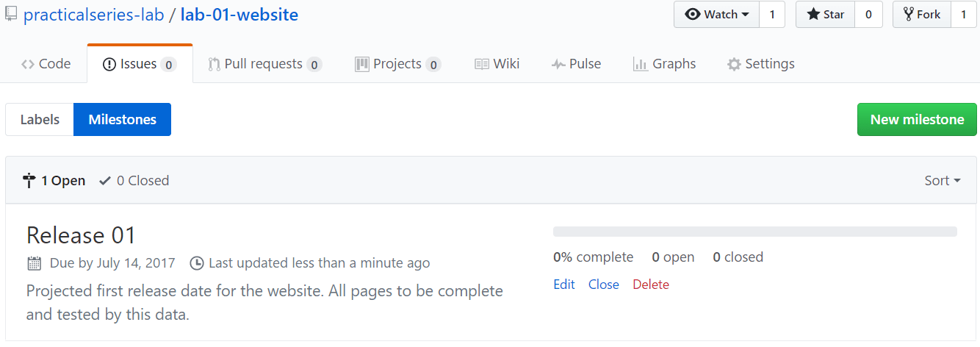Open the Projects tab
The width and height of the screenshot is (980, 347).
click(397, 64)
